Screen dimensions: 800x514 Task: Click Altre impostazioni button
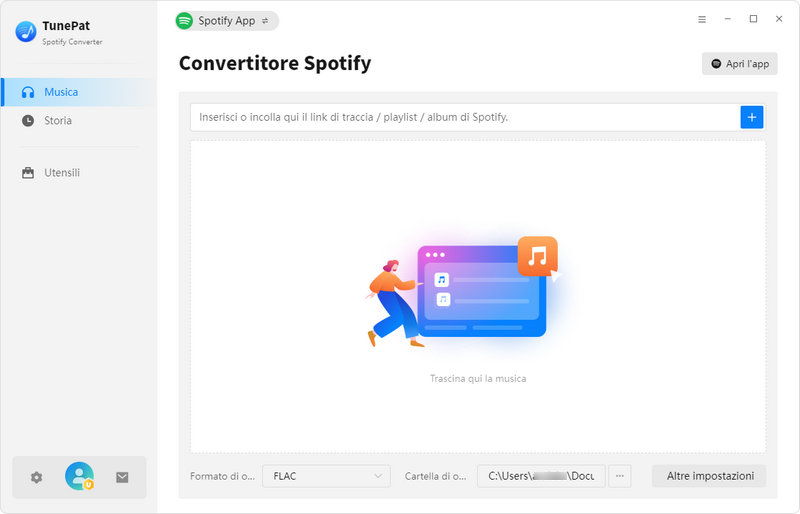click(710, 476)
